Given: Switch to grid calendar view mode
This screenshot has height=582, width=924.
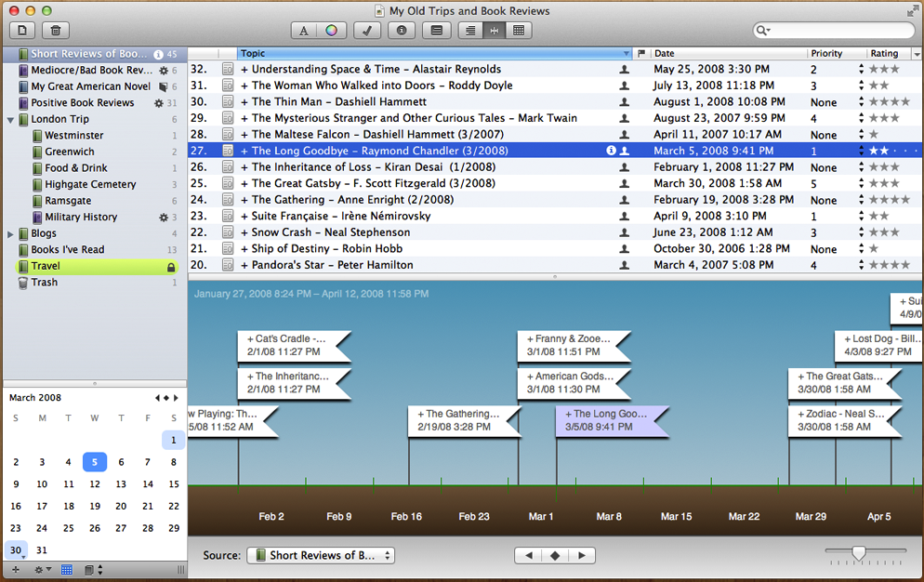Looking at the screenshot, I should [x=519, y=31].
